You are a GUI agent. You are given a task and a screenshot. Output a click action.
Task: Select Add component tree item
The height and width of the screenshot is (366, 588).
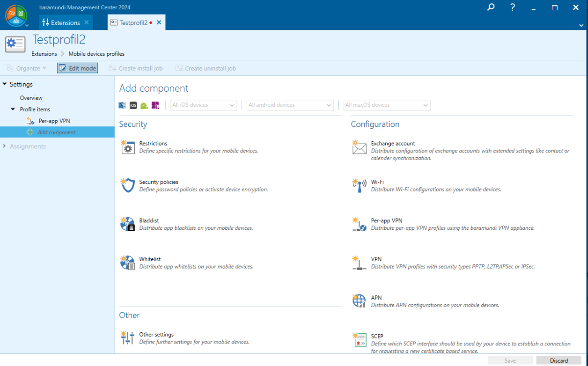[x=57, y=132]
